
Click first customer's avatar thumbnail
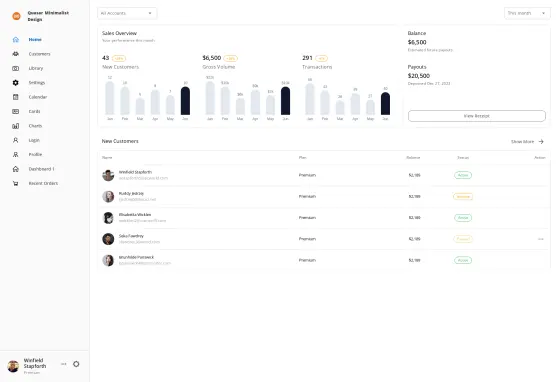coord(108,175)
